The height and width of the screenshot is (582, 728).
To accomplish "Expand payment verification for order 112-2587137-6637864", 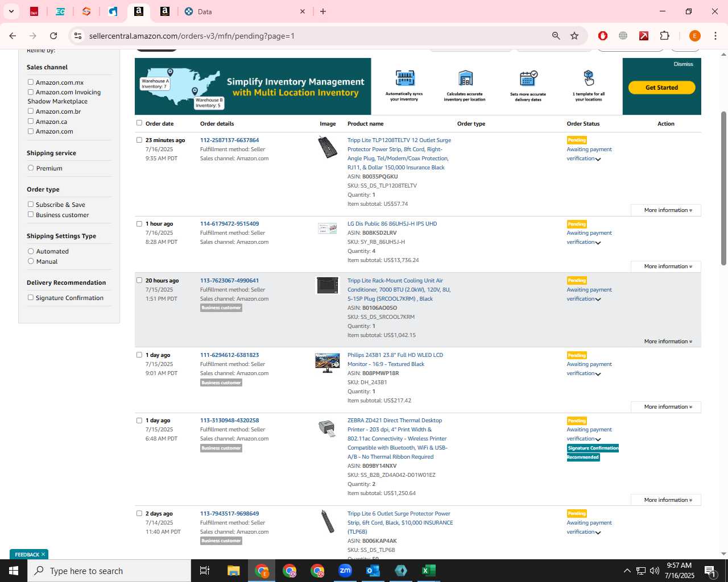I will click(598, 159).
